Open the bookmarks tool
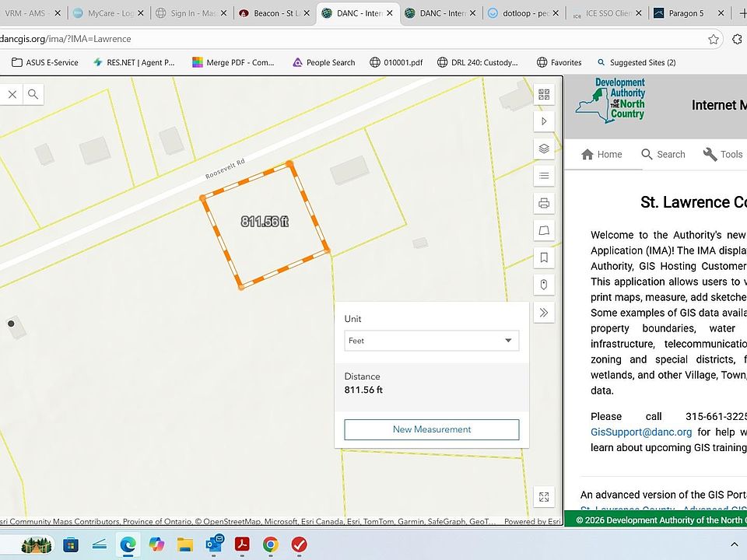The width and height of the screenshot is (747, 560). coord(544,257)
